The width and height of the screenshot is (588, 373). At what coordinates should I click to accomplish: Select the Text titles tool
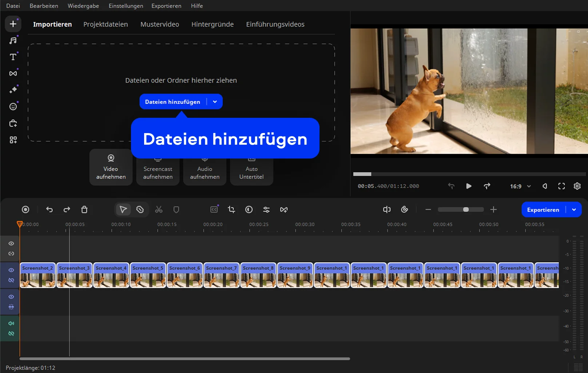coord(13,57)
